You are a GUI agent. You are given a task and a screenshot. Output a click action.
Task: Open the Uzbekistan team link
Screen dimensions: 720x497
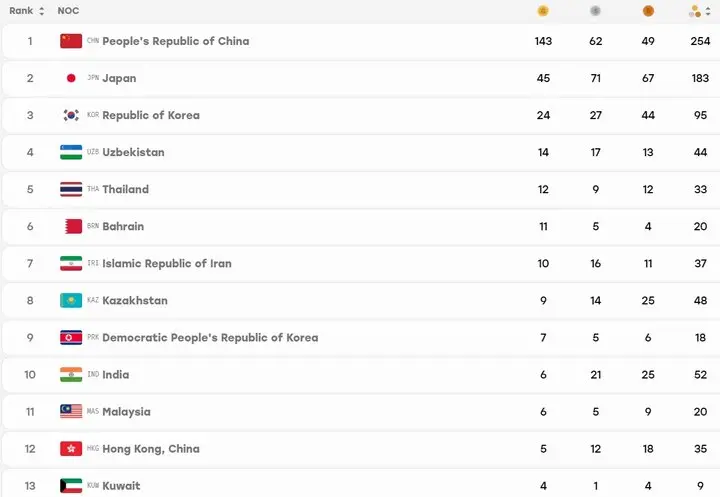[x=133, y=152]
